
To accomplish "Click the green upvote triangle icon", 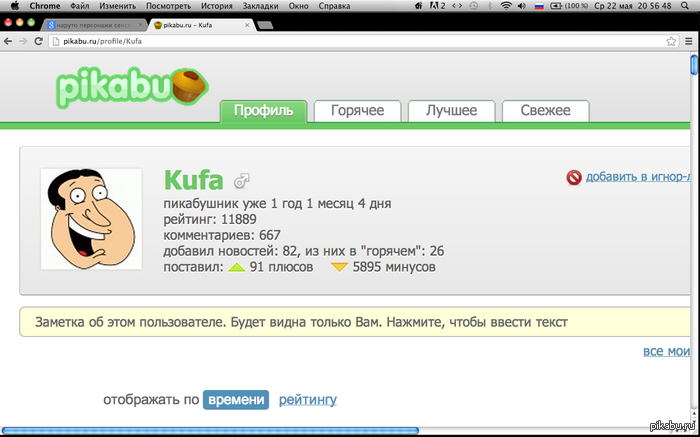I will pos(236,268).
